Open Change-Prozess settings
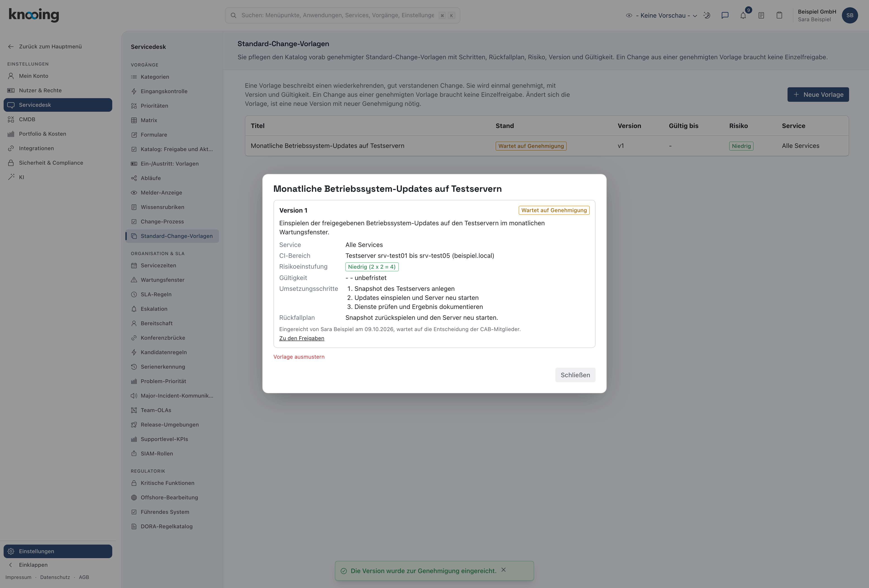869x588 pixels. (x=172, y=222)
